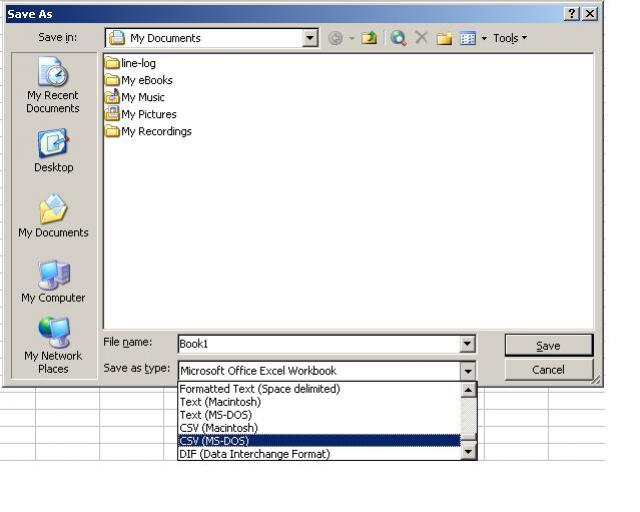The width and height of the screenshot is (640, 512).
Task: Open My Recent Documents in sidebar
Action: click(x=53, y=87)
